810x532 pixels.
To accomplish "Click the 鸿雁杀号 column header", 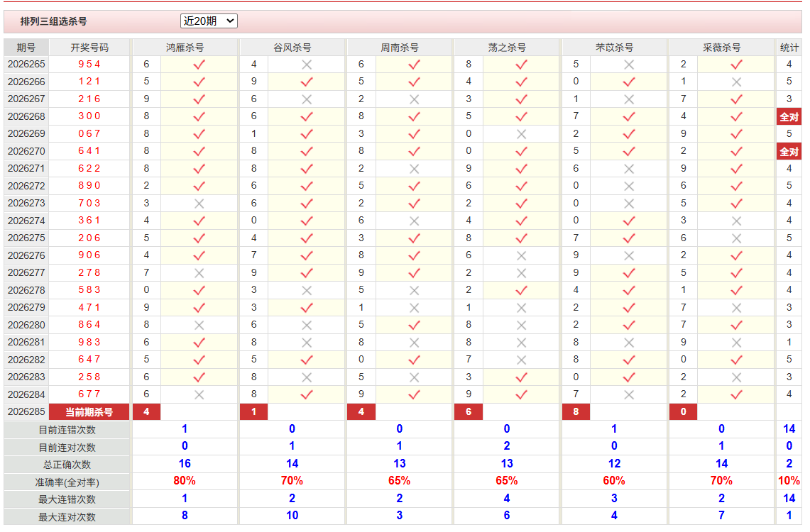I will (x=185, y=48).
